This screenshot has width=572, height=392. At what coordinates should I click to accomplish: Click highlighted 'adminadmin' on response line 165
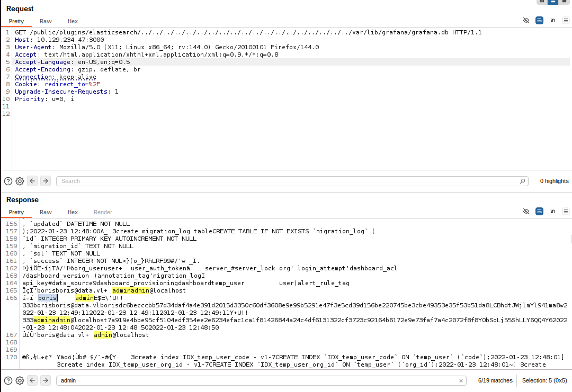131,290
